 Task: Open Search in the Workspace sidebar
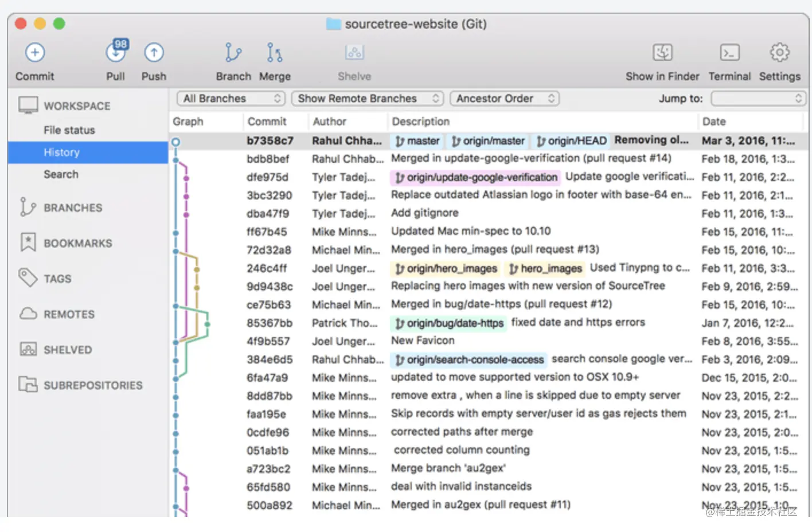click(x=61, y=174)
